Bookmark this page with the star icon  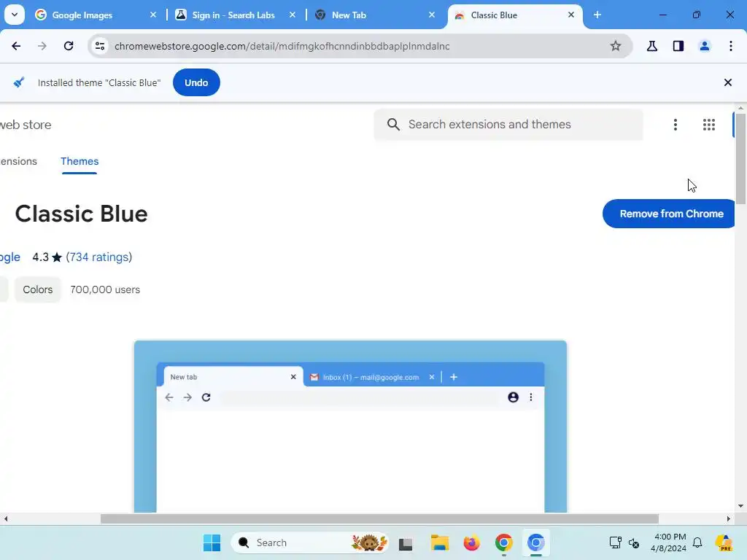(616, 46)
